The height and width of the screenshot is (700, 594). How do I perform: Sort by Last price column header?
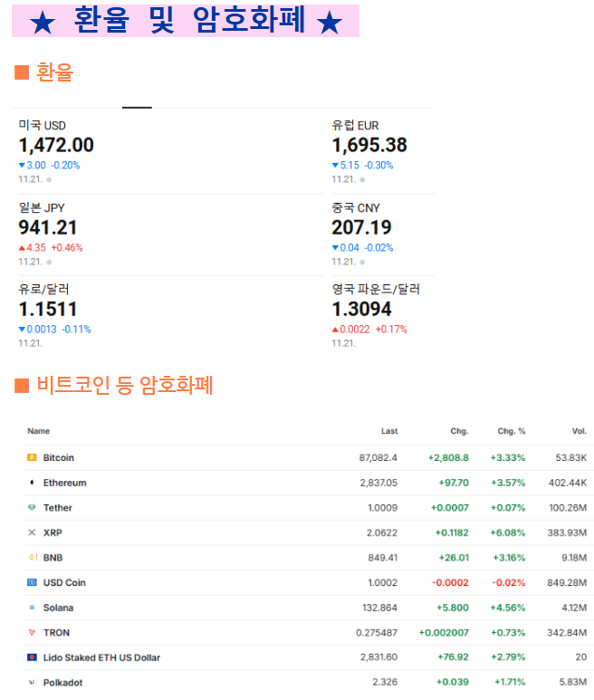click(x=388, y=431)
